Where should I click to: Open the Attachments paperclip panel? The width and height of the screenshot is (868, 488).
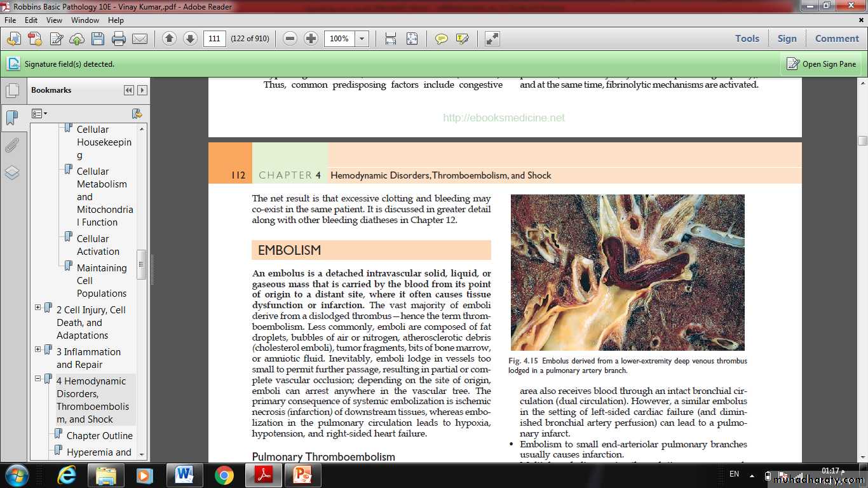click(x=12, y=146)
